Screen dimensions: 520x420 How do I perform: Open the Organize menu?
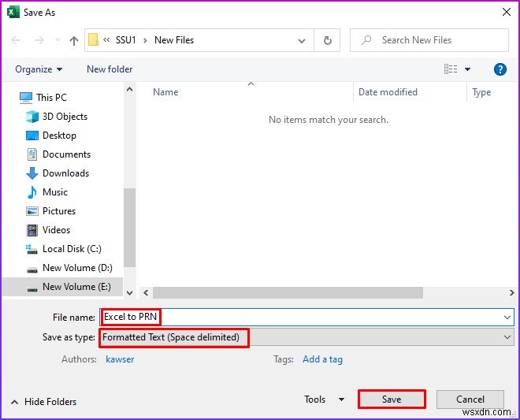(39, 69)
